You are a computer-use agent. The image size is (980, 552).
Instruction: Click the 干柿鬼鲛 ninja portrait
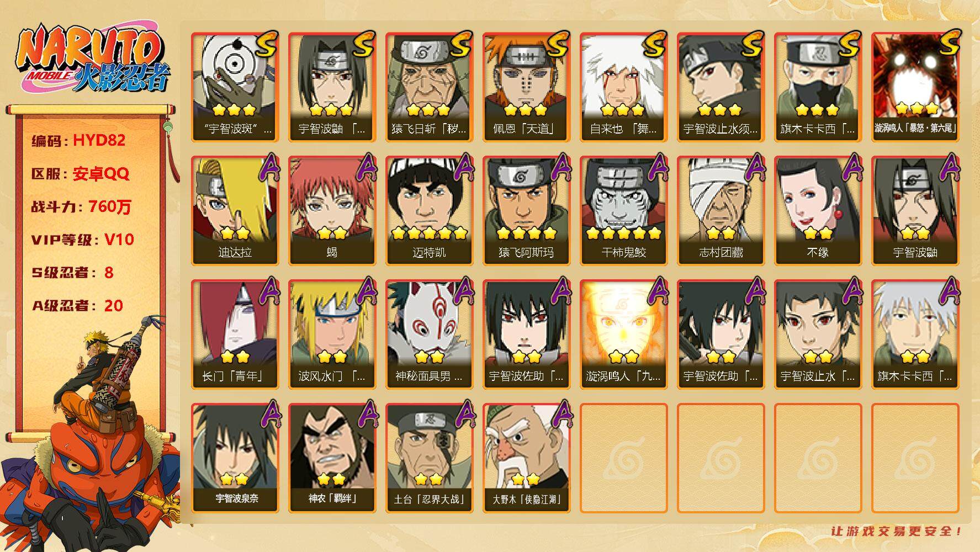623,211
